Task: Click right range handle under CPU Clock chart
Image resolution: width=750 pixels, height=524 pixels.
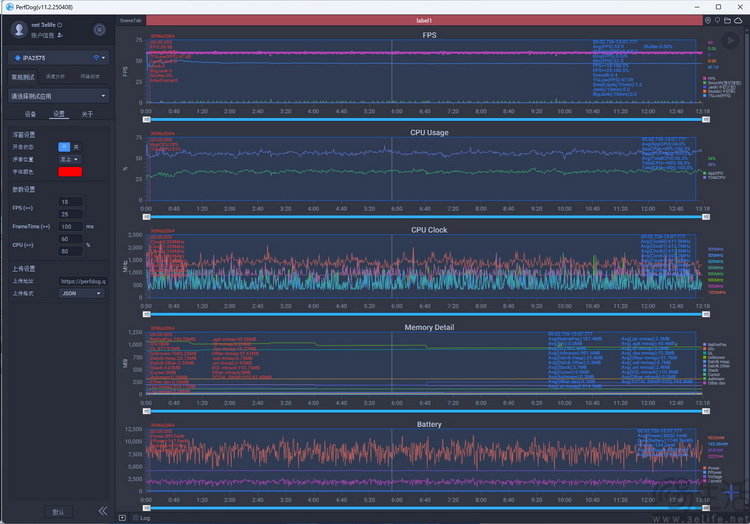Action: pyautogui.click(x=706, y=314)
